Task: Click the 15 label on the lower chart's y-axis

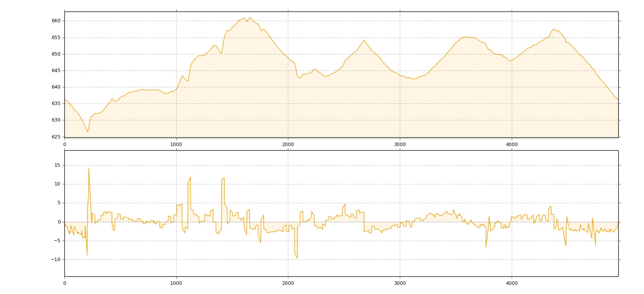Action: pyautogui.click(x=58, y=165)
